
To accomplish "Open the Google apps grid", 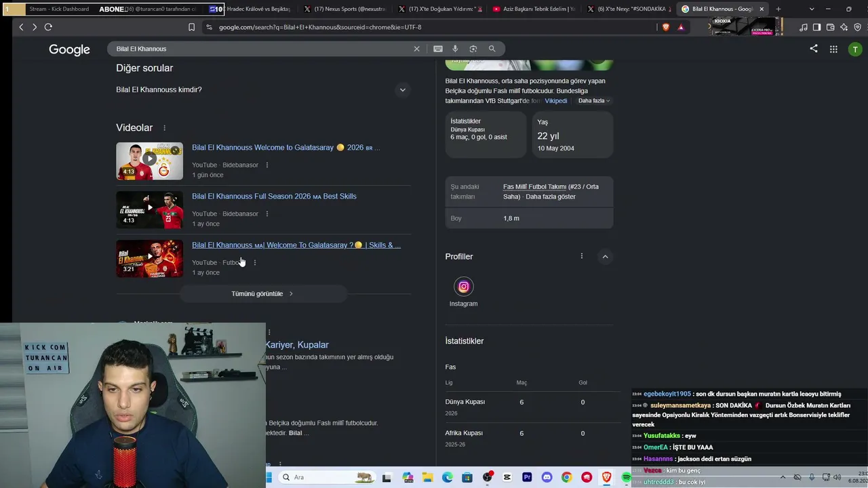I will tap(833, 49).
